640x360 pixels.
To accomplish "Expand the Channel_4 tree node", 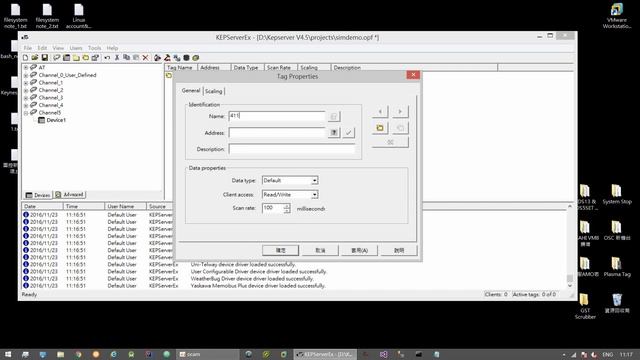I will click(26, 105).
